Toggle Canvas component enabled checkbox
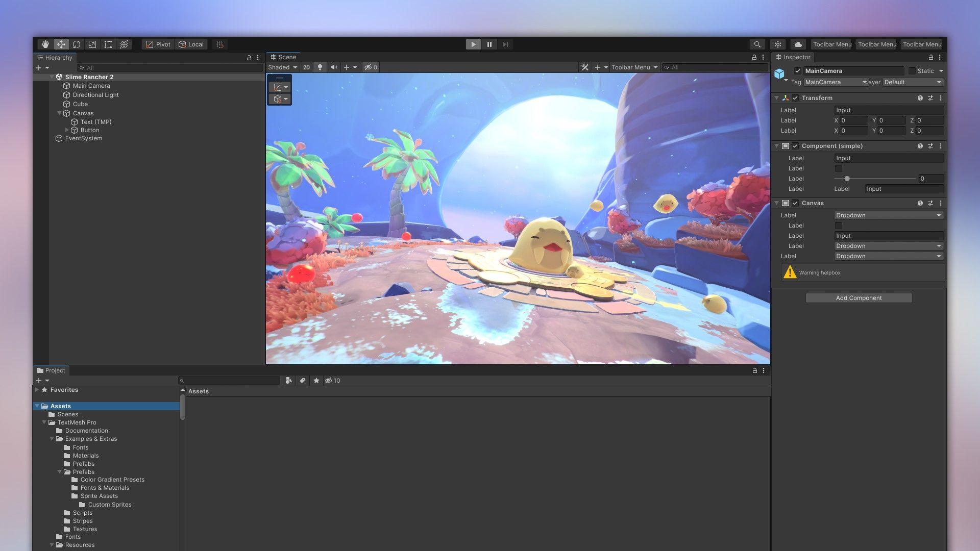980x551 pixels. coord(795,203)
